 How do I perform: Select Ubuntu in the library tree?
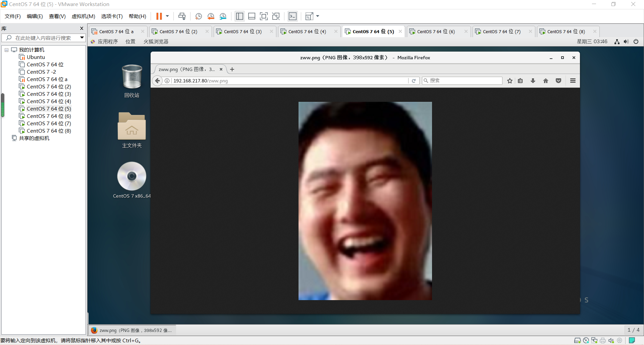(36, 57)
